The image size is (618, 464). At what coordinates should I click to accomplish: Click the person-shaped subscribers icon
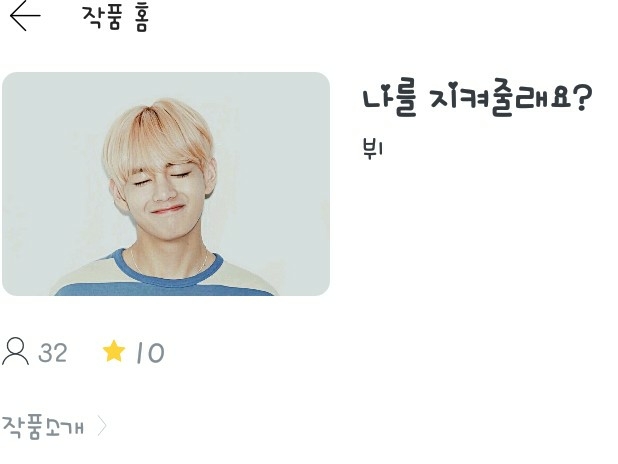point(15,351)
